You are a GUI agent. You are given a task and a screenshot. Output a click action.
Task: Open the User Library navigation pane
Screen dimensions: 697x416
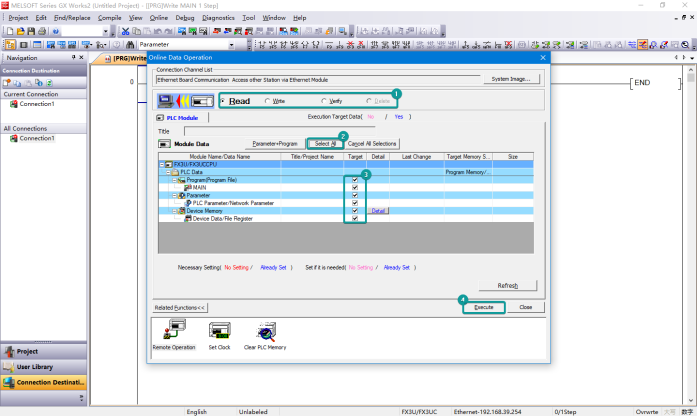point(44,367)
